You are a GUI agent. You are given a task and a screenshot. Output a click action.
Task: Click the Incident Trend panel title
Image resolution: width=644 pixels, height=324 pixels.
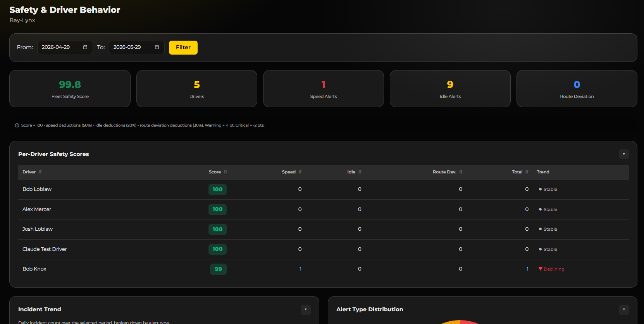[x=40, y=309]
